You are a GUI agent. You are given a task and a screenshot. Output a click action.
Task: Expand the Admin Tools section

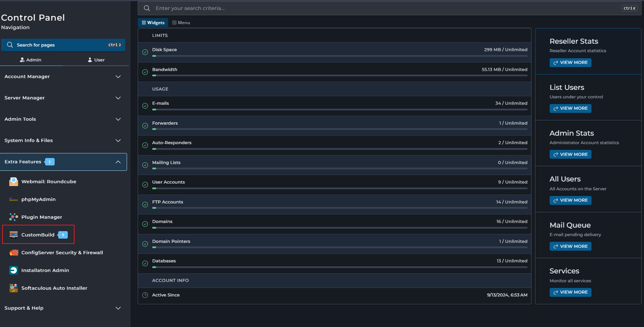click(64, 119)
